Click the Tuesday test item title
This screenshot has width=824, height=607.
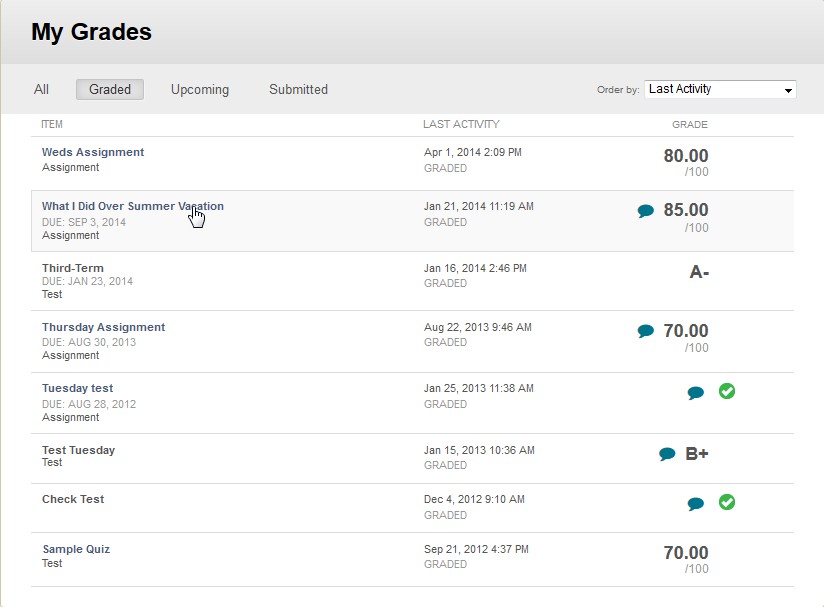(x=78, y=388)
